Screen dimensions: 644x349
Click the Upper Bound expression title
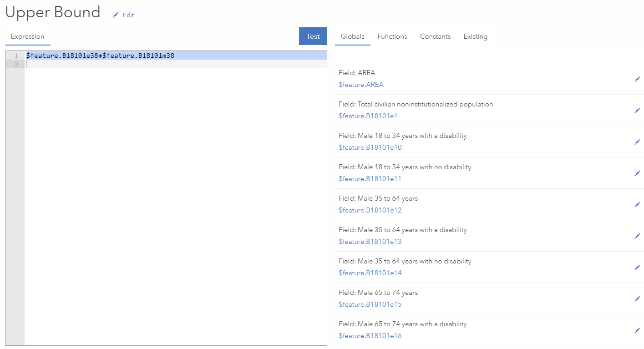point(53,12)
